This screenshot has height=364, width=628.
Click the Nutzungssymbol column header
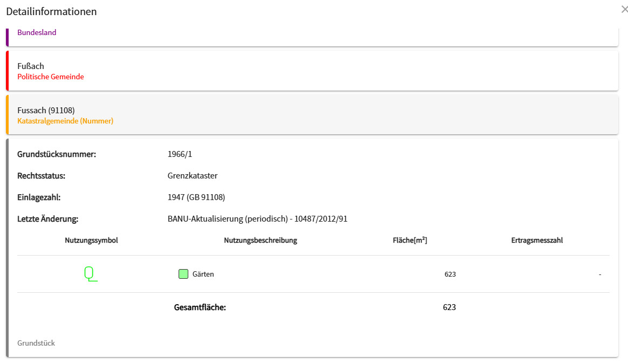tap(91, 241)
